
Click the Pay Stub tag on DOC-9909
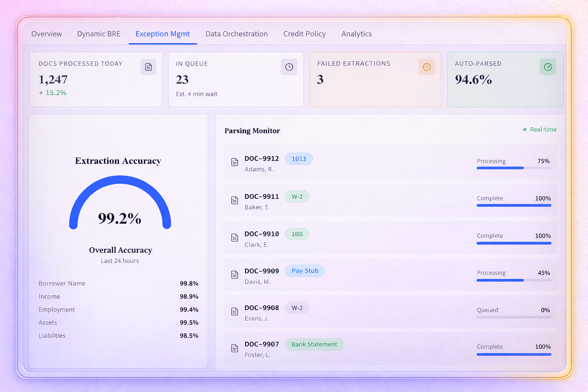[x=305, y=271]
